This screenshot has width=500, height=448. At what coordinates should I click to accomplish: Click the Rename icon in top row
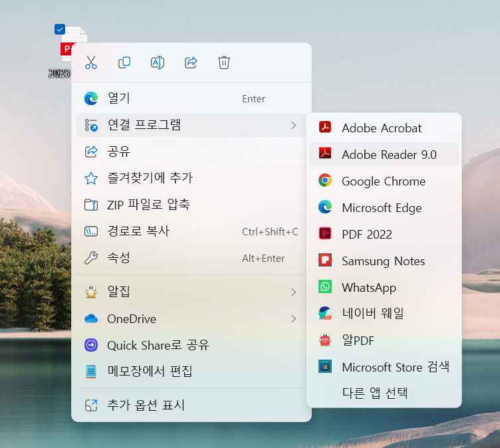158,62
